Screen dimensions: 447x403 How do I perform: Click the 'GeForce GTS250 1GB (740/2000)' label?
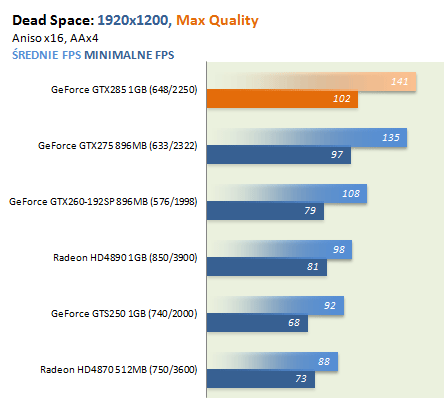click(x=124, y=314)
